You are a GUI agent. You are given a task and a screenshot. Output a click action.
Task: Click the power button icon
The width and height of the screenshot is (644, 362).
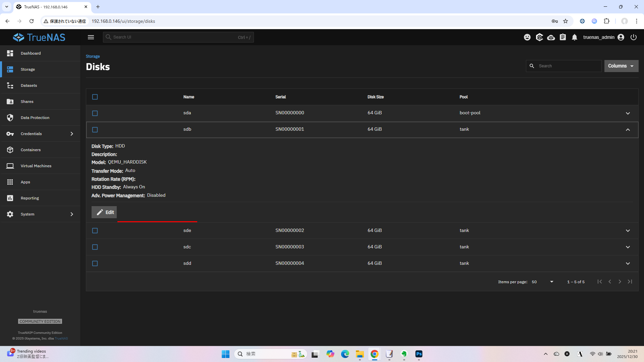tap(634, 37)
